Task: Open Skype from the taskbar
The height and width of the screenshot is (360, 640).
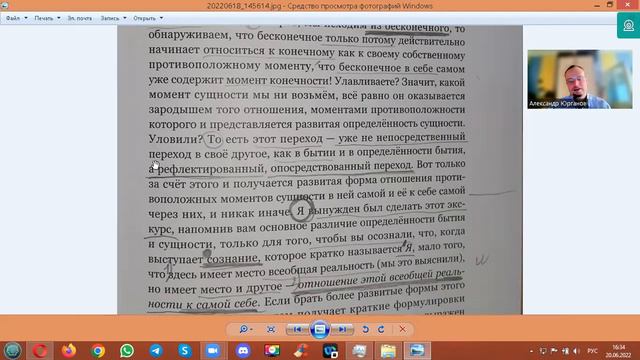Action: (x=185, y=350)
